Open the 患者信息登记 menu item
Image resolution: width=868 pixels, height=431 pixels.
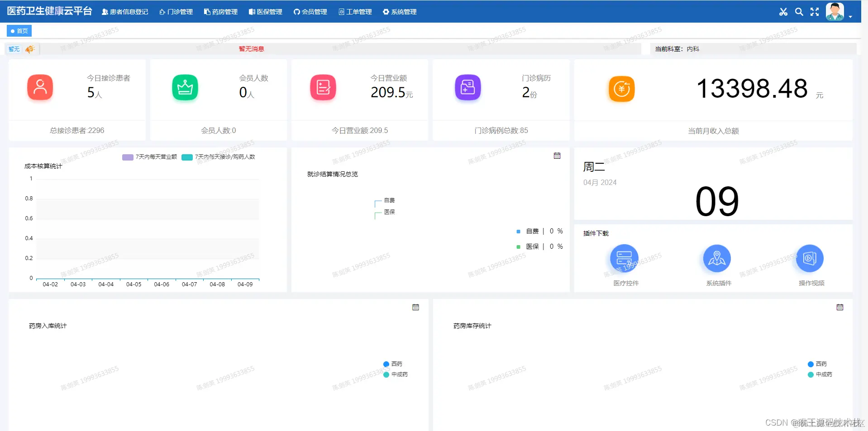(125, 12)
